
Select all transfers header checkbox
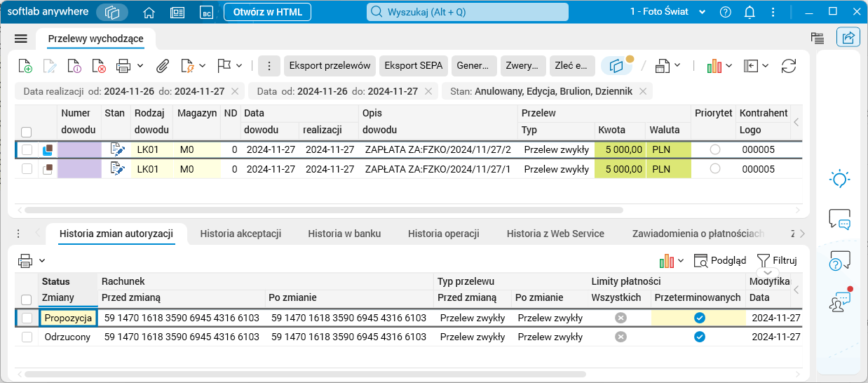pos(26,132)
